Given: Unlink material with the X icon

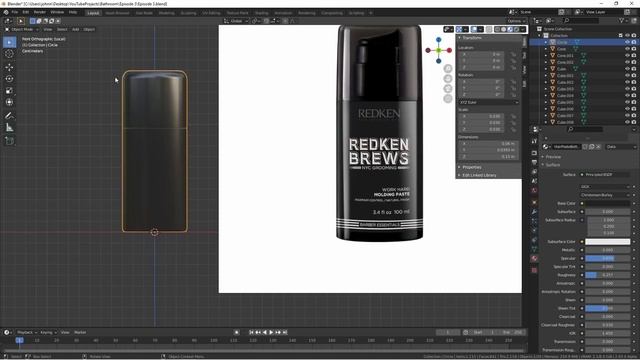Looking at the screenshot, I should (x=598, y=147).
